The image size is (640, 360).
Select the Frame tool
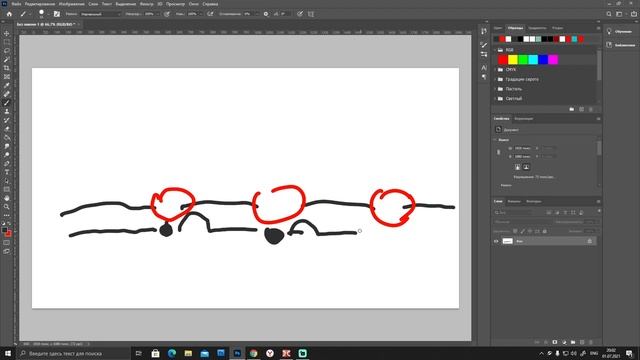click(7, 77)
